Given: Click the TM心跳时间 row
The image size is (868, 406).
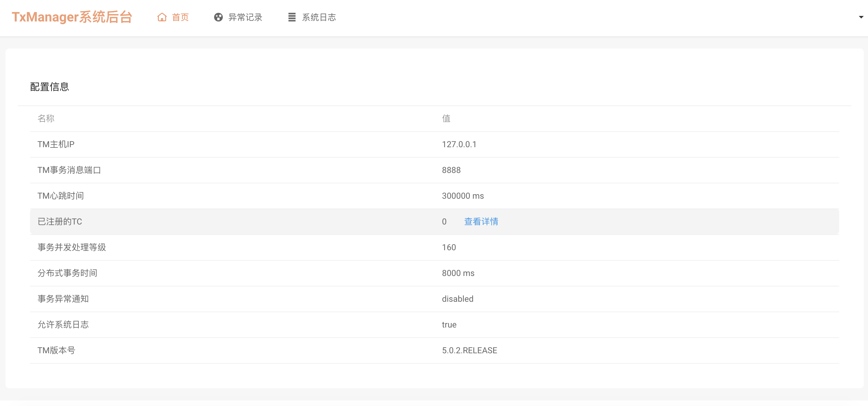Looking at the screenshot, I should point(61,196).
